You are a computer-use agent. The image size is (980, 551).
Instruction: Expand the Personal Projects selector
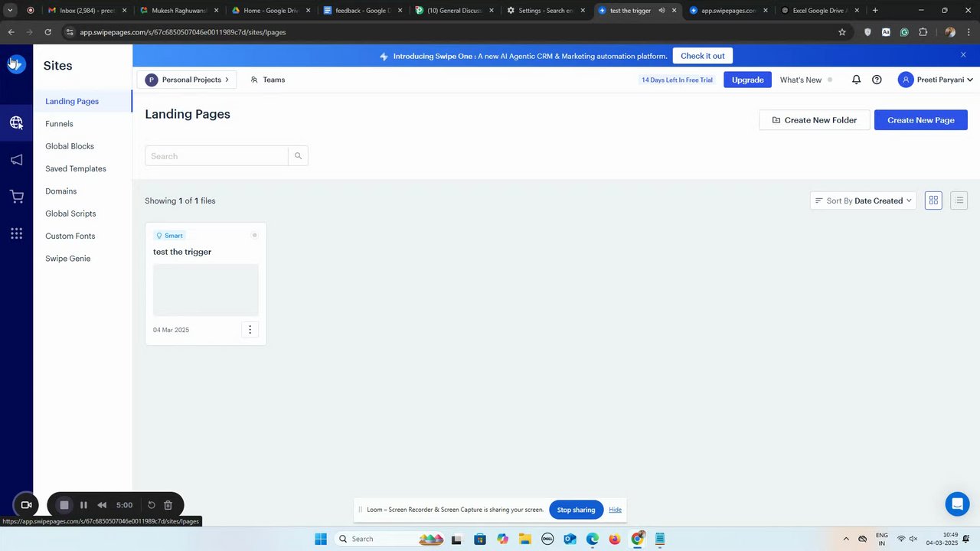tap(187, 80)
